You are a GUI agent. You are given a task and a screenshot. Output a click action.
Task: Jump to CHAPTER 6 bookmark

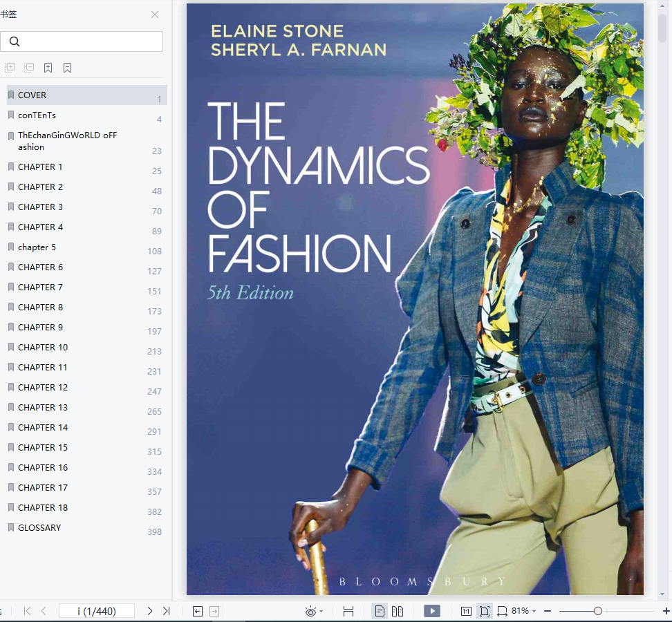click(87, 267)
